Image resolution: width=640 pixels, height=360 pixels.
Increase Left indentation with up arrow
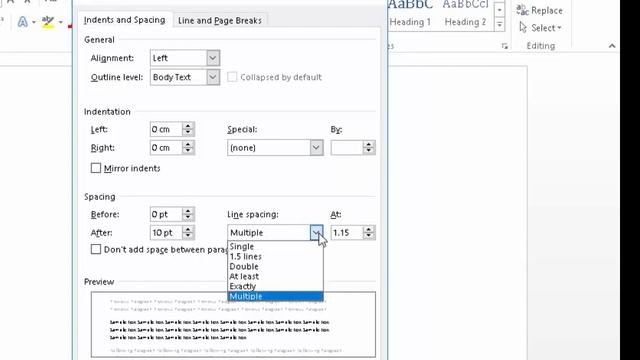[188, 126]
